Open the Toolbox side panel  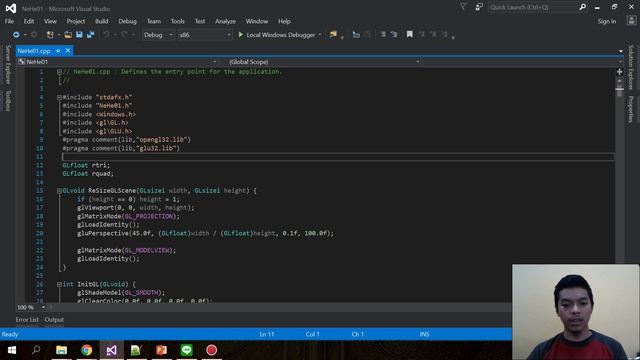coord(8,100)
